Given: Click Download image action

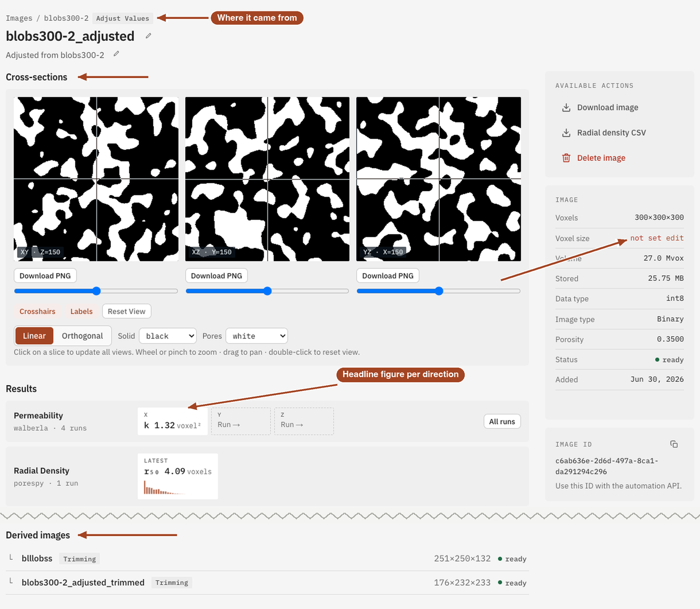Looking at the screenshot, I should click(608, 107).
